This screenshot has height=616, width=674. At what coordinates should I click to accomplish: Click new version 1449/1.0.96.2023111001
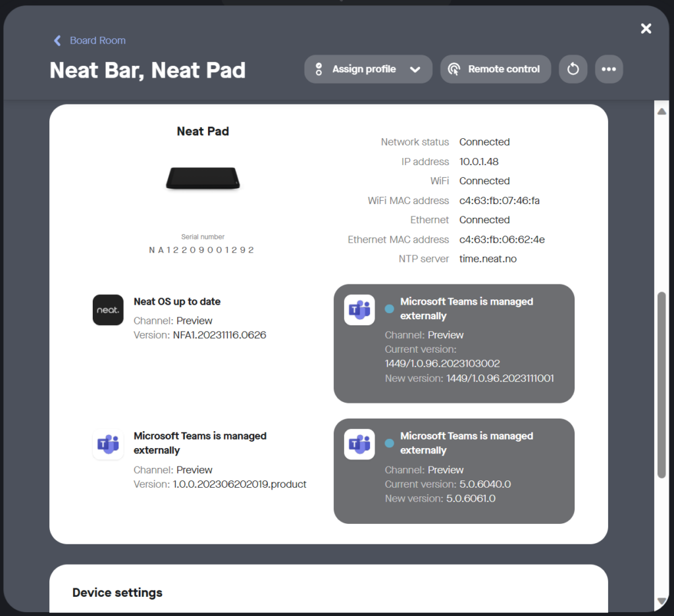click(500, 378)
